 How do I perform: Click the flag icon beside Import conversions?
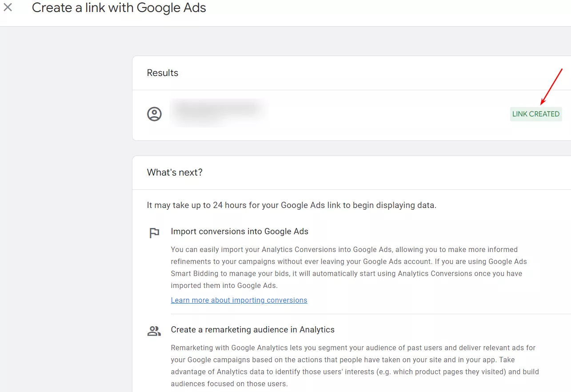[x=154, y=233]
